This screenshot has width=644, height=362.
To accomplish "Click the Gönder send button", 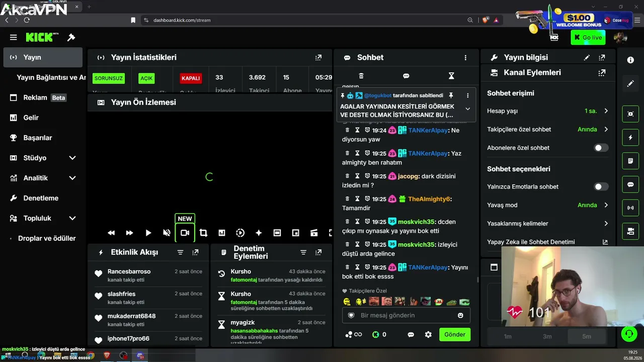I will [x=455, y=334].
